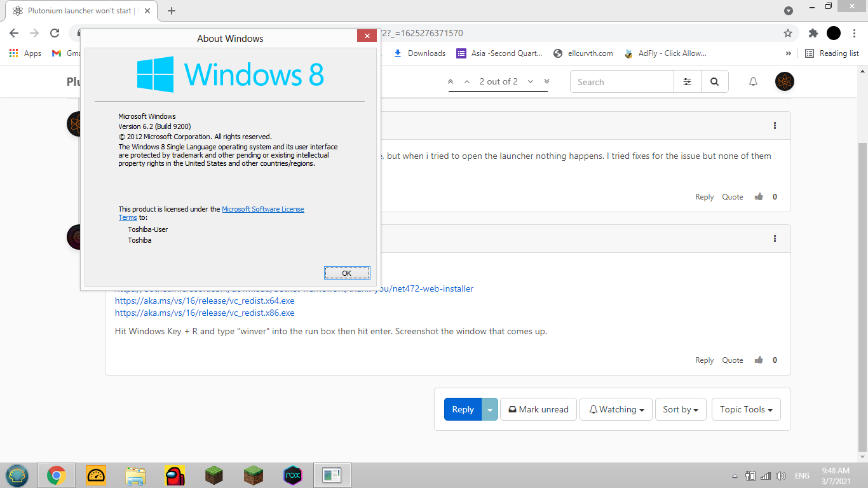
Task: Open the Chrome tab search dropdown
Action: point(789,11)
